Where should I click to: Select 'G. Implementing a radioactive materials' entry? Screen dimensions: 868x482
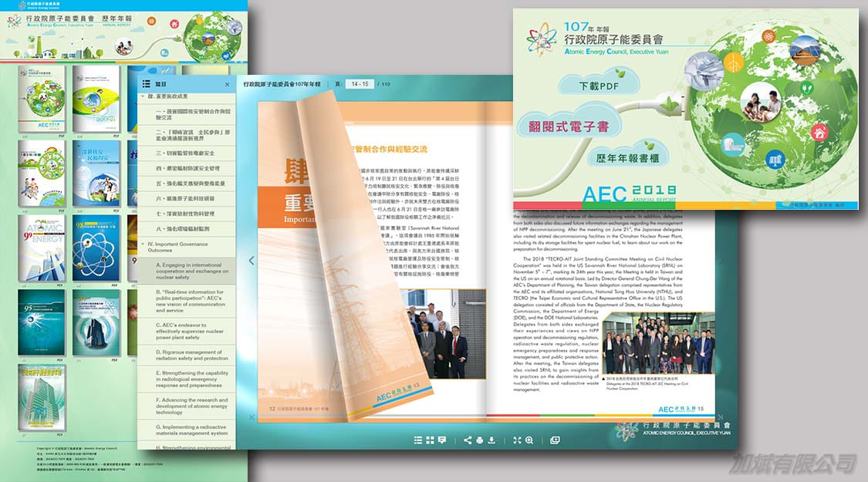point(186,430)
